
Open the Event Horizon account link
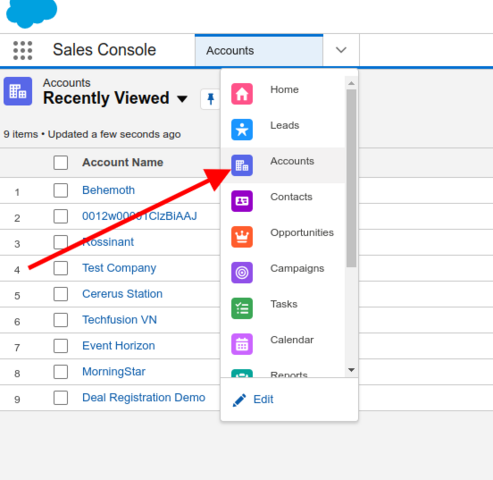tap(119, 346)
